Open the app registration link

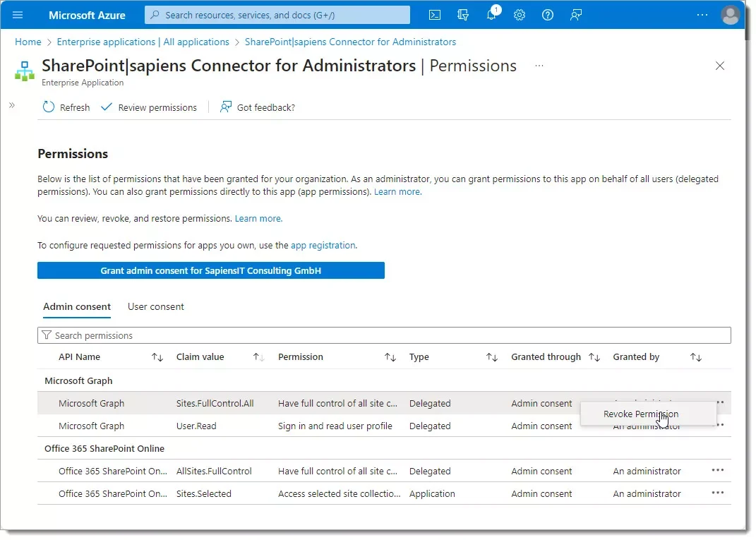click(x=323, y=246)
